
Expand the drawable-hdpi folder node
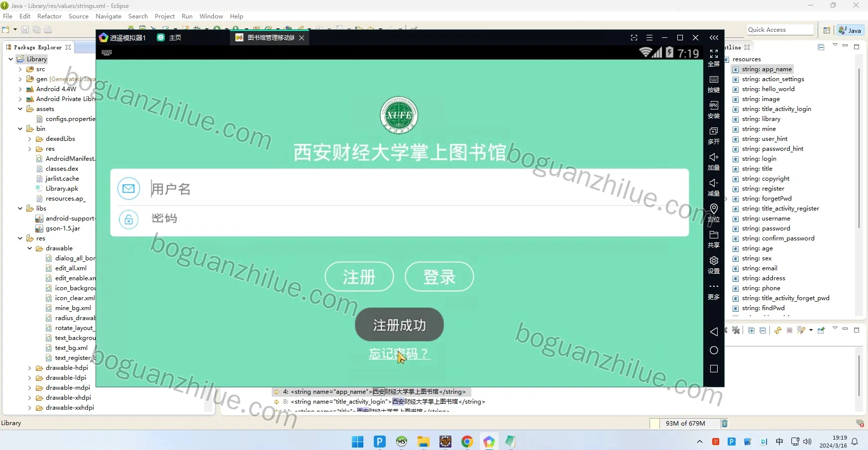29,368
